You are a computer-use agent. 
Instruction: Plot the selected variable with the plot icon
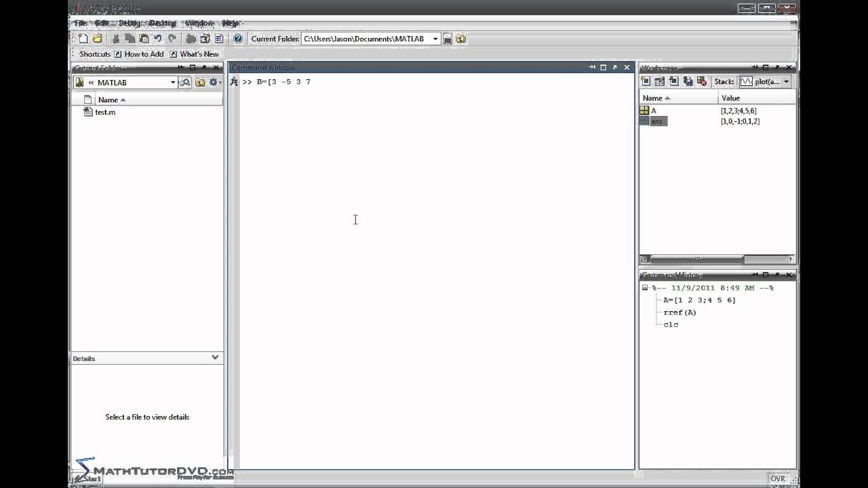click(x=747, y=81)
